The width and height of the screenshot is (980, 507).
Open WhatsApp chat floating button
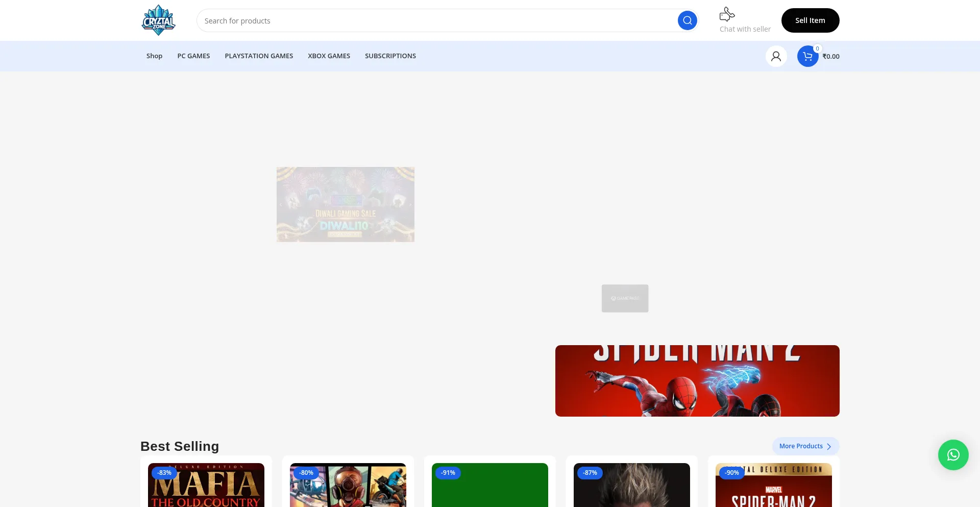pyautogui.click(x=953, y=455)
